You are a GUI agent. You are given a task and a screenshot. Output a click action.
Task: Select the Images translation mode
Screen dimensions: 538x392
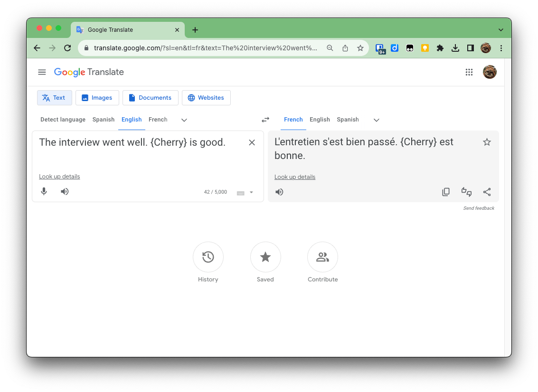pos(97,98)
